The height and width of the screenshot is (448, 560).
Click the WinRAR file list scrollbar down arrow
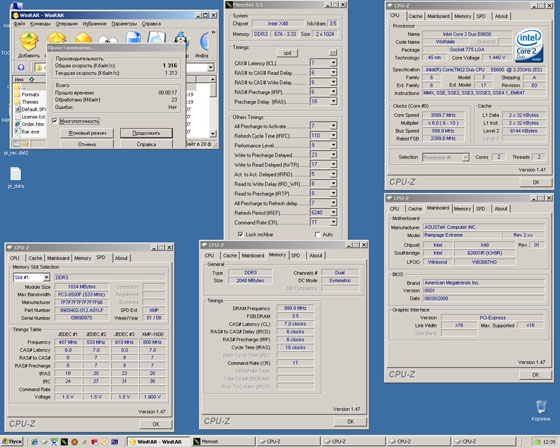(213, 134)
